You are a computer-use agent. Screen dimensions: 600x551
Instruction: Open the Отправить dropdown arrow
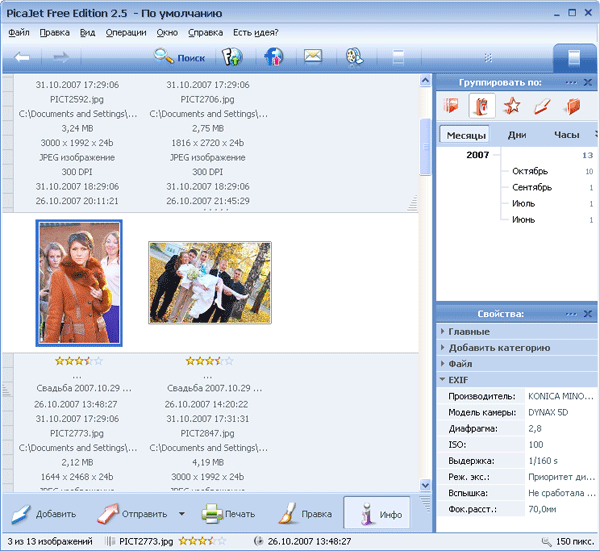coord(182,514)
